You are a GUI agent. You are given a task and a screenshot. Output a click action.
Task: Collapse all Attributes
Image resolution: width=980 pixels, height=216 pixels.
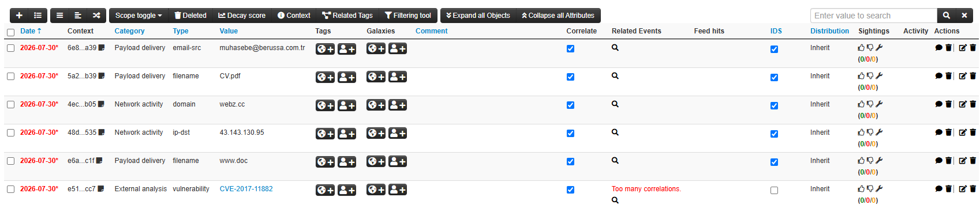coord(558,16)
